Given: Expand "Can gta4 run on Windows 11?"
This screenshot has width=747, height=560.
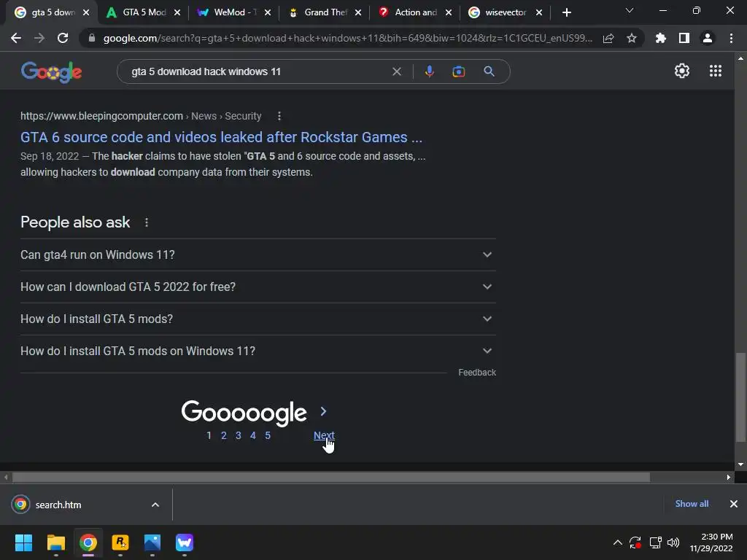Looking at the screenshot, I should point(258,254).
